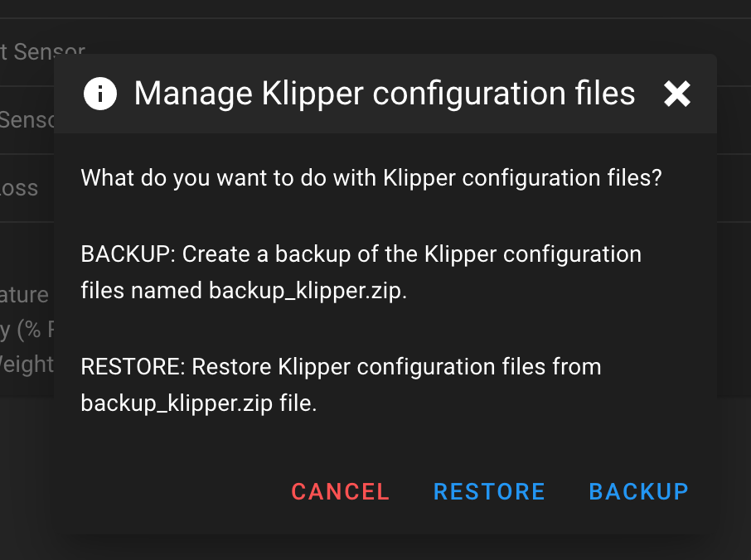Cancel the Klipper configuration dialog
The image size is (751, 560).
click(x=341, y=491)
